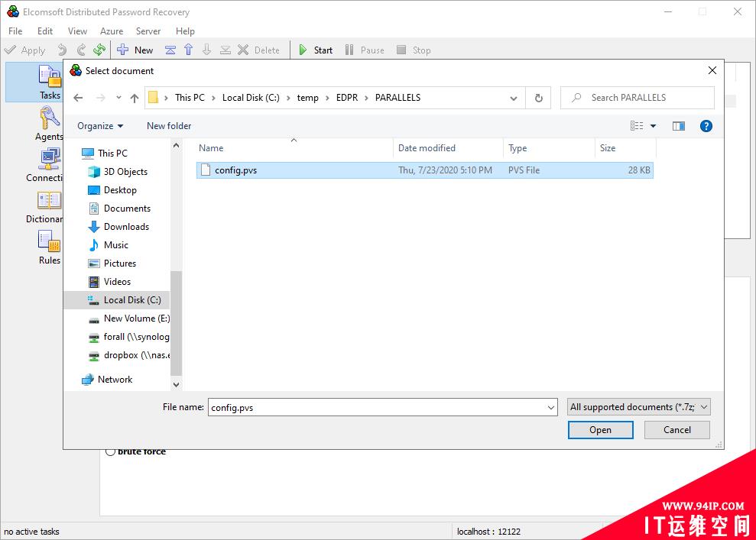Open the Rules sidebar panel

(49, 247)
